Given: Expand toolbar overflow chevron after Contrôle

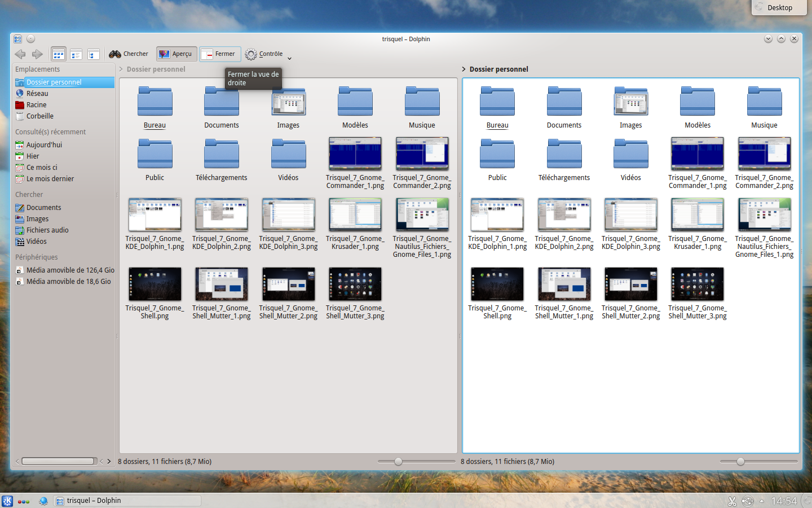Looking at the screenshot, I should pyautogui.click(x=290, y=58).
